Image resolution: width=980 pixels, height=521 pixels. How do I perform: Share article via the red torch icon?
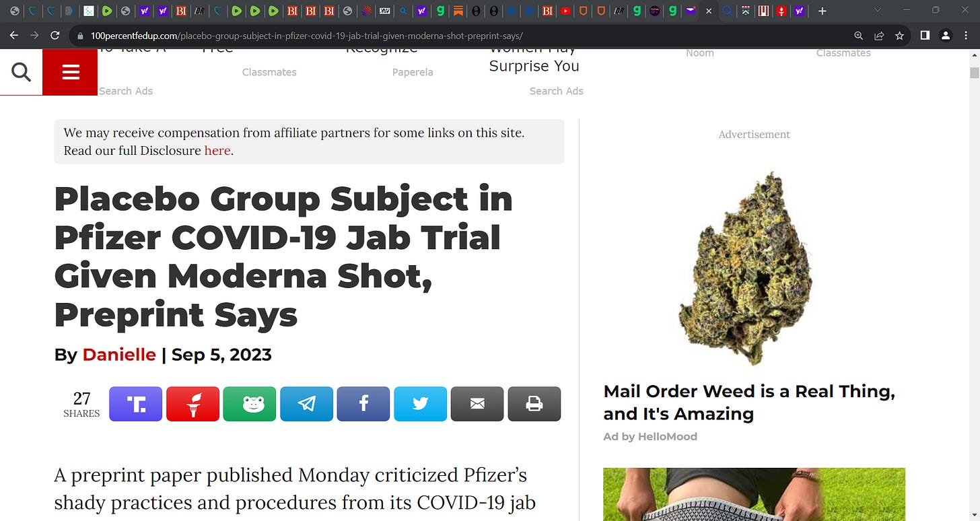(193, 404)
